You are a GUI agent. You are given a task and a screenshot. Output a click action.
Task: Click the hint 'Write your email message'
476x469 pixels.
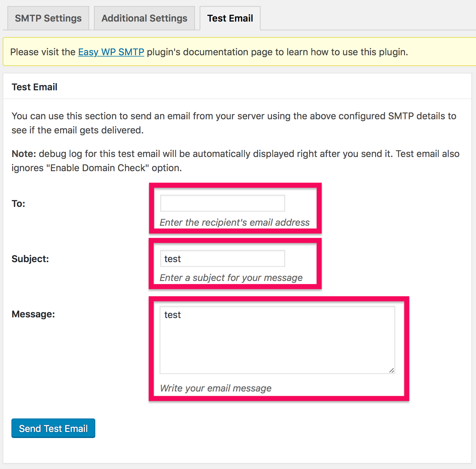tap(216, 388)
